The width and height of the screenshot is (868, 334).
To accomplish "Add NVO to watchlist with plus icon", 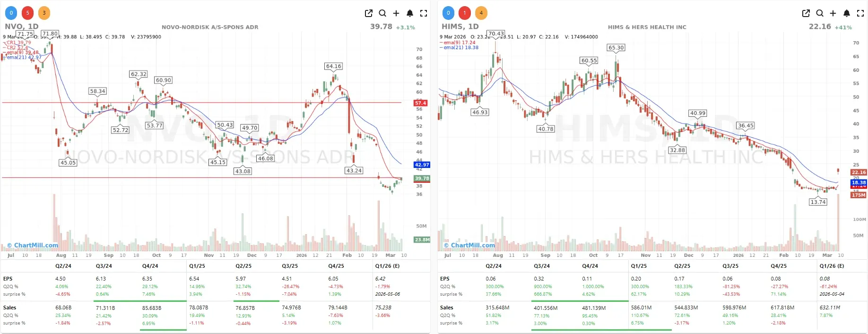I will pyautogui.click(x=396, y=13).
